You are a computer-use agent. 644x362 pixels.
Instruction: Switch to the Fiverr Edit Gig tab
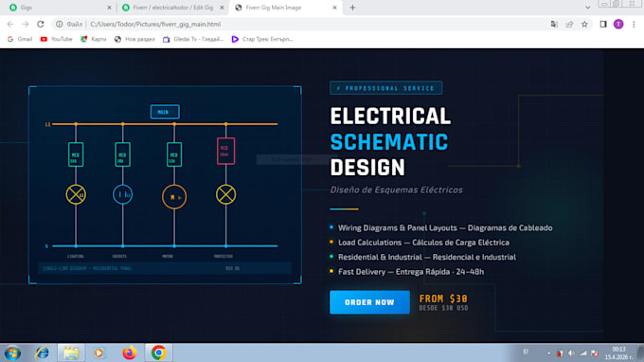173,8
